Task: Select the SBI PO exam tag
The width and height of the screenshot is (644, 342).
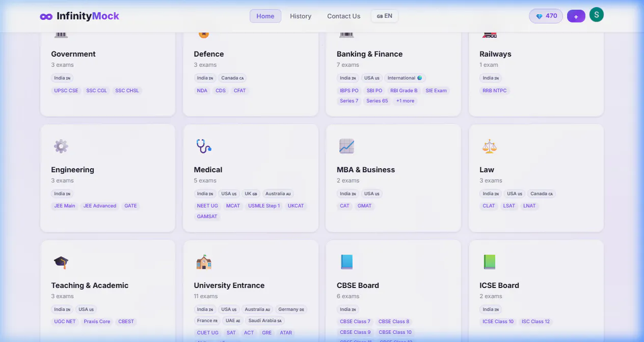Action: pos(374,91)
